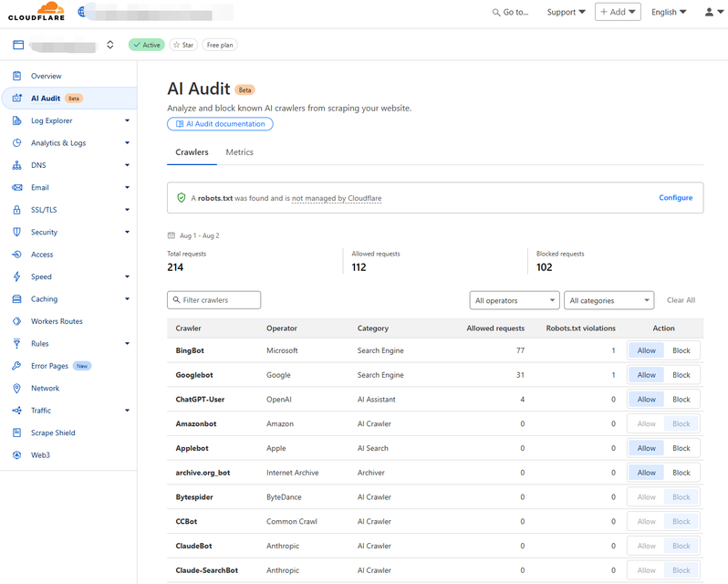Open the Support menu

tap(567, 12)
